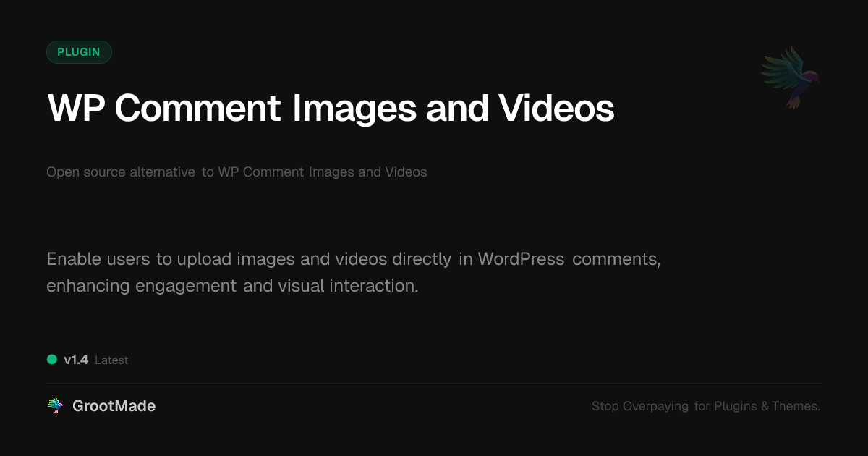868x456 pixels.
Task: Open the Latest version dropdown
Action: point(112,360)
